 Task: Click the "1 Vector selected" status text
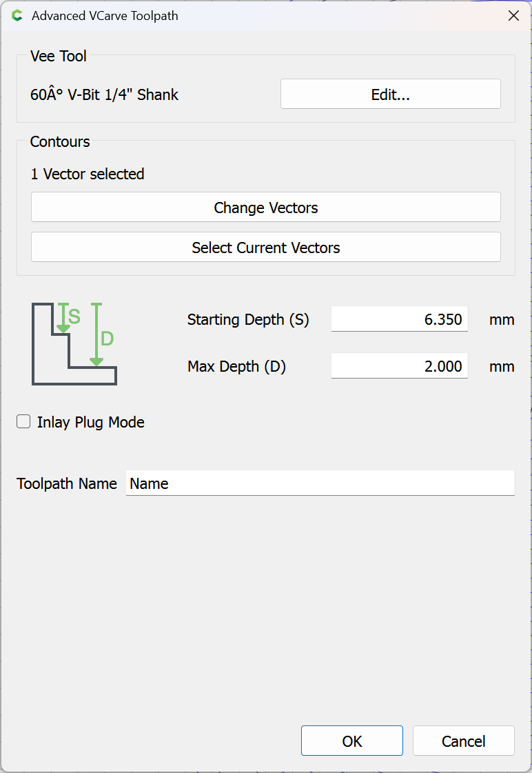pos(88,174)
